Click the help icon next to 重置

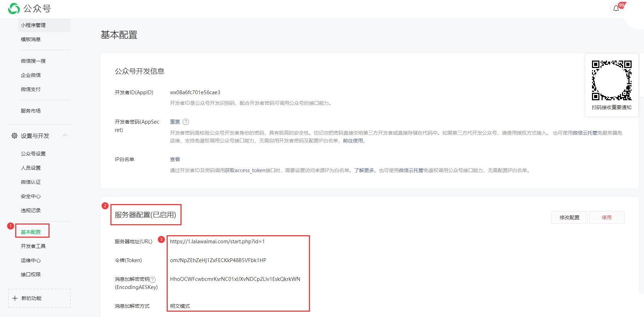pos(186,122)
